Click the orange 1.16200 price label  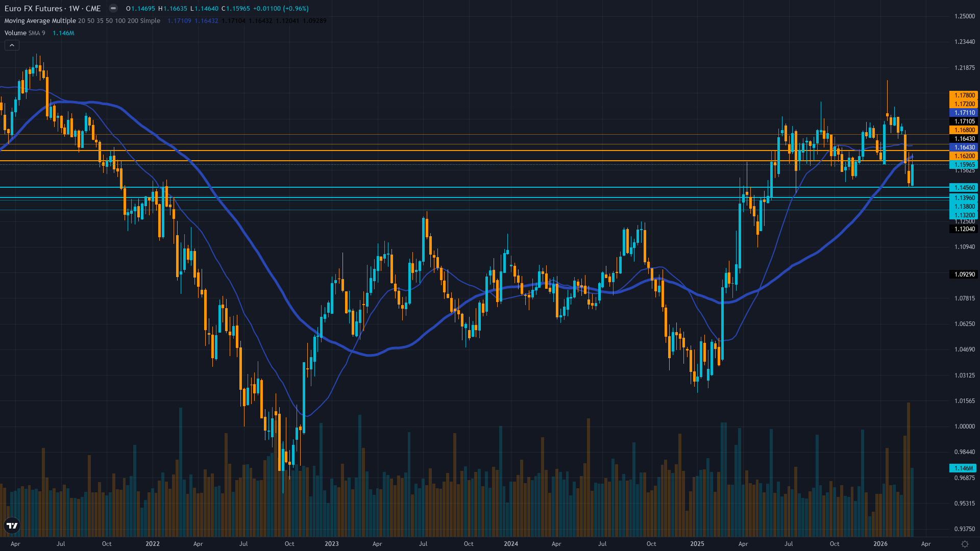(x=964, y=156)
